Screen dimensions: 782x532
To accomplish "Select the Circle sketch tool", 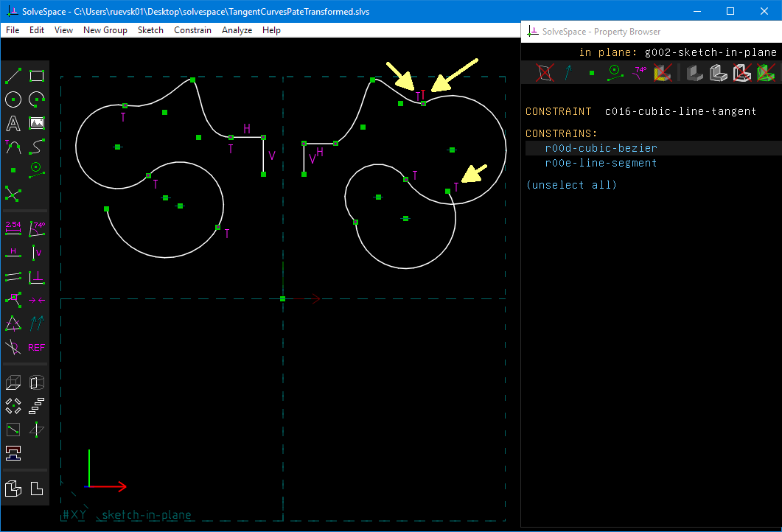I will tap(13, 99).
